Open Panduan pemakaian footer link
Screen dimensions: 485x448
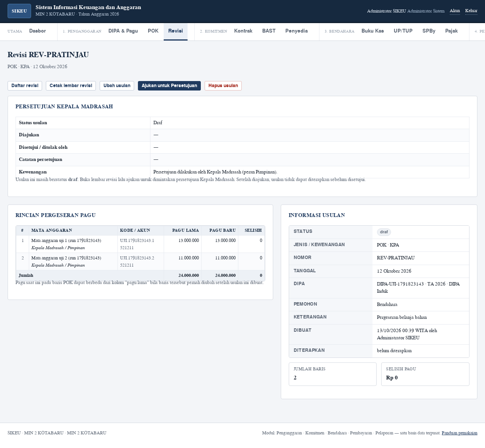click(x=460, y=433)
